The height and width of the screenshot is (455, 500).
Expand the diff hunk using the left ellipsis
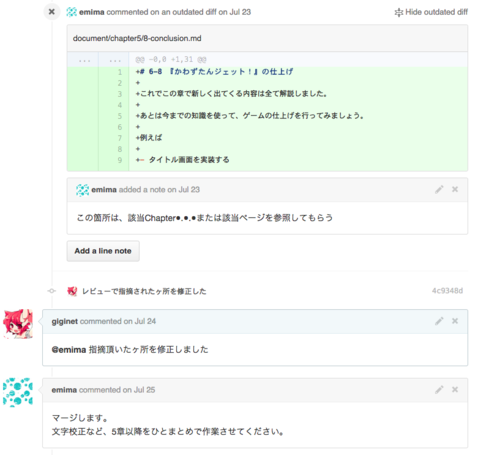(x=84, y=60)
